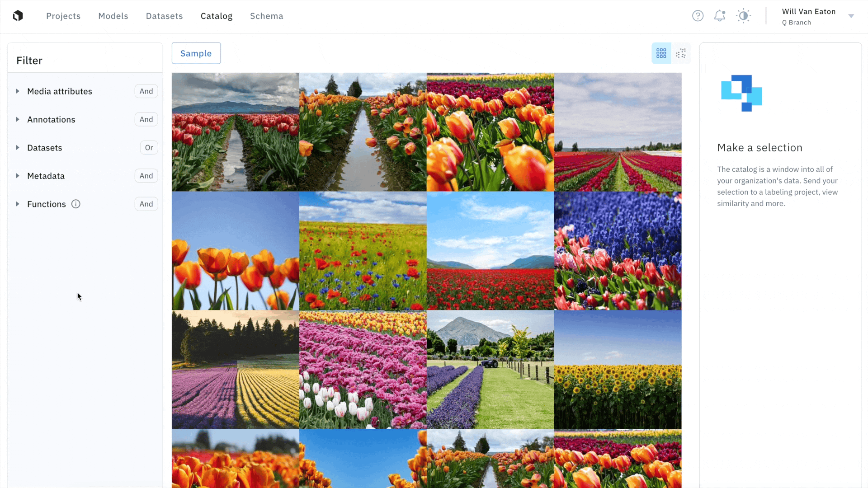Click the Make a selection heading
The width and height of the screenshot is (868, 488).
click(x=759, y=148)
